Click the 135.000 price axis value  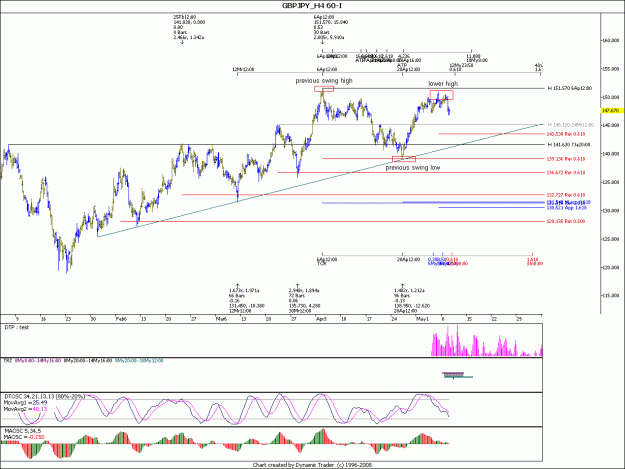coord(611,182)
